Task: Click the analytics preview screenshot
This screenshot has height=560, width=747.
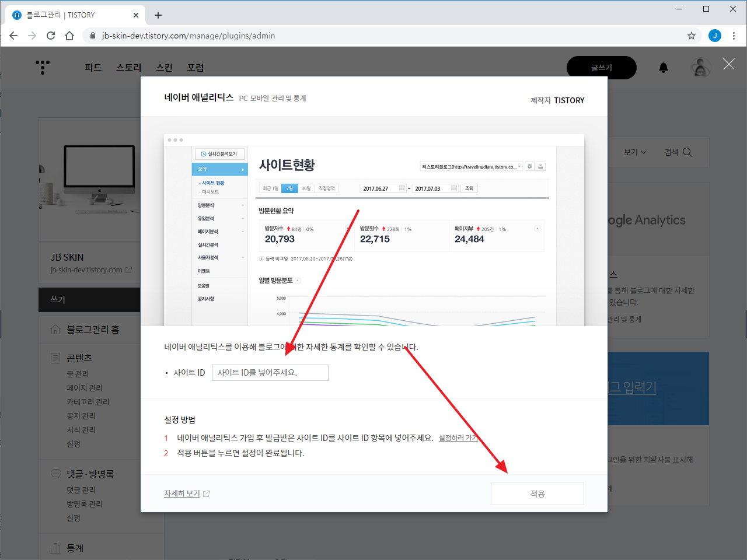Action: click(374, 230)
